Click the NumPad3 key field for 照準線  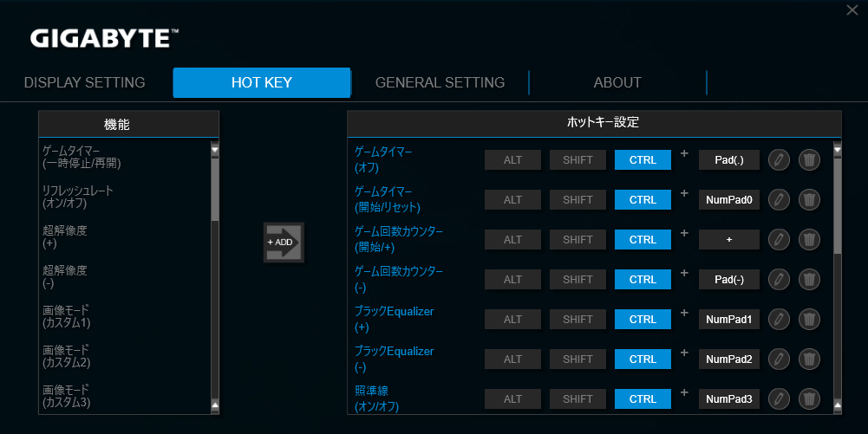pyautogui.click(x=729, y=399)
